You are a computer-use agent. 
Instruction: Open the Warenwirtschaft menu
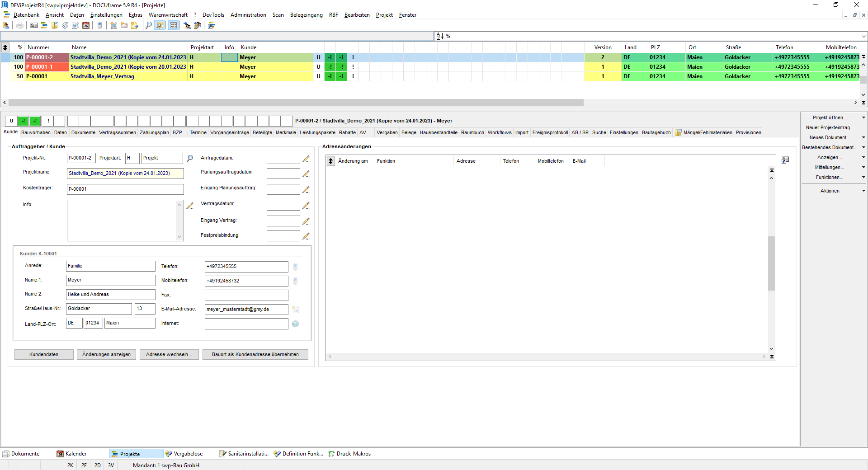click(x=168, y=15)
